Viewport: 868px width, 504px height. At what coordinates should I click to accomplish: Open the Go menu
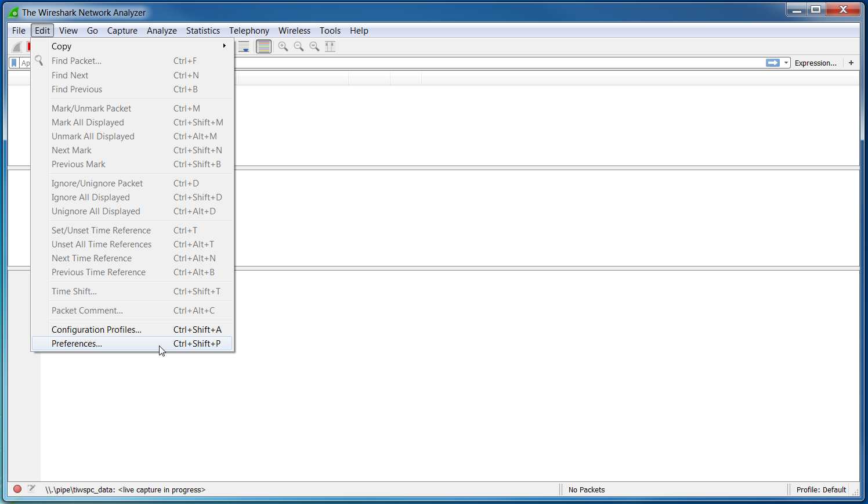pos(92,31)
